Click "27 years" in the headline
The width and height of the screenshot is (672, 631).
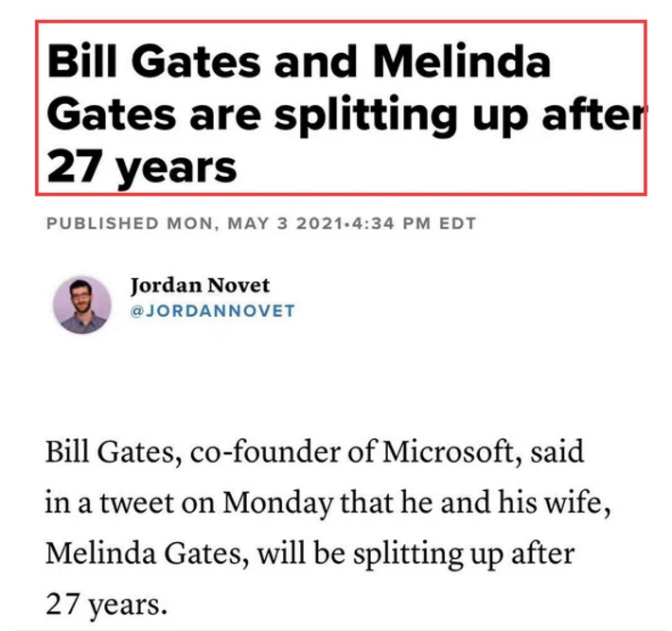[x=142, y=167]
